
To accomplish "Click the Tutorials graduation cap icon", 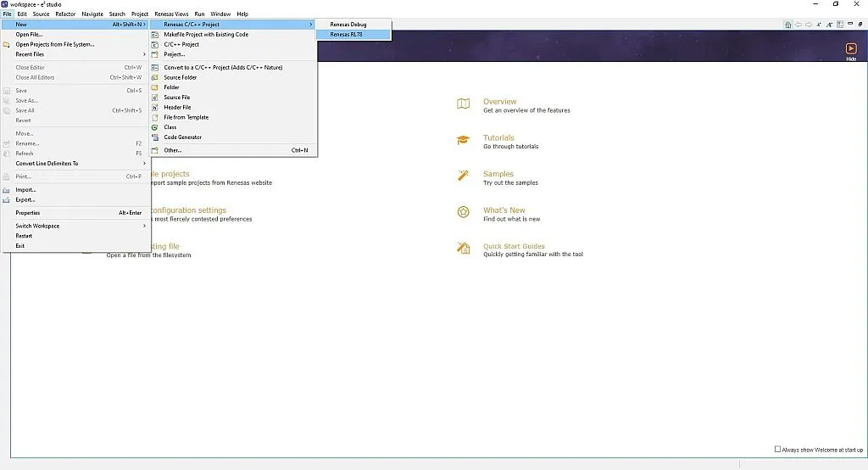I will pos(463,141).
